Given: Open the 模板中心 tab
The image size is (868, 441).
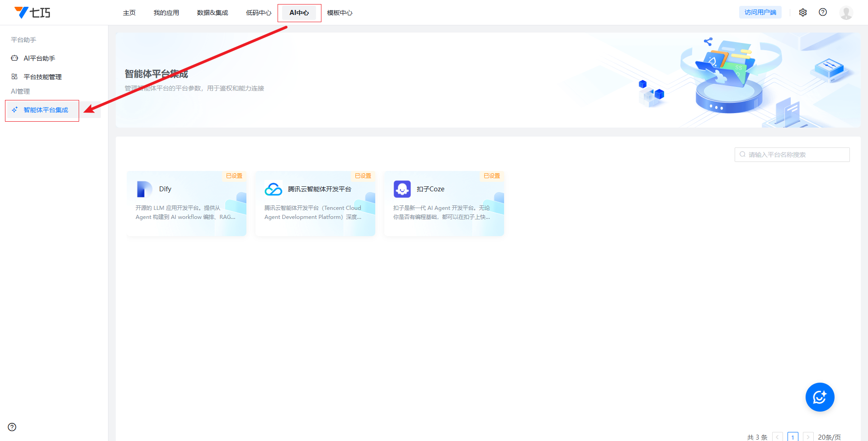Looking at the screenshot, I should [x=340, y=13].
